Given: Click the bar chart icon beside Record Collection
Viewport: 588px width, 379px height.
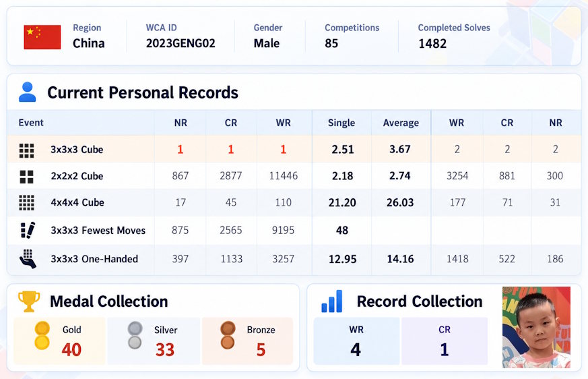Looking at the screenshot, I should click(332, 301).
